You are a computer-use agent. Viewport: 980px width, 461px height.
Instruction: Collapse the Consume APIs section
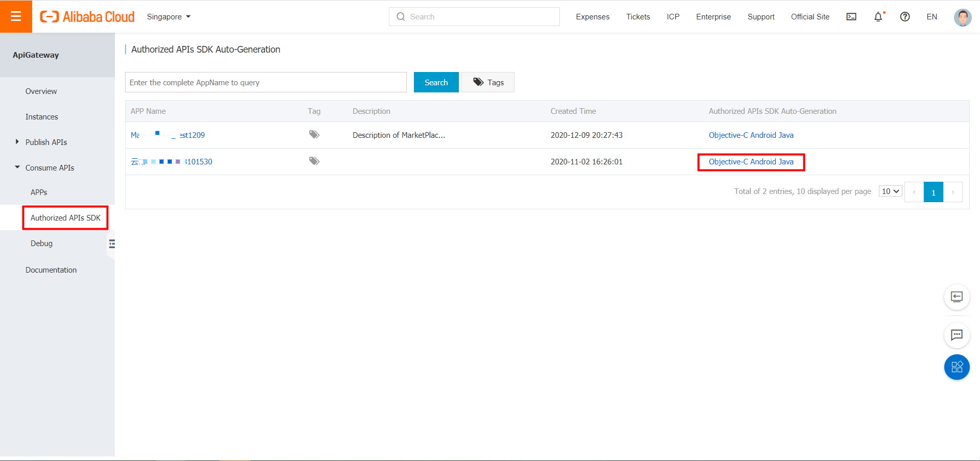[50, 168]
